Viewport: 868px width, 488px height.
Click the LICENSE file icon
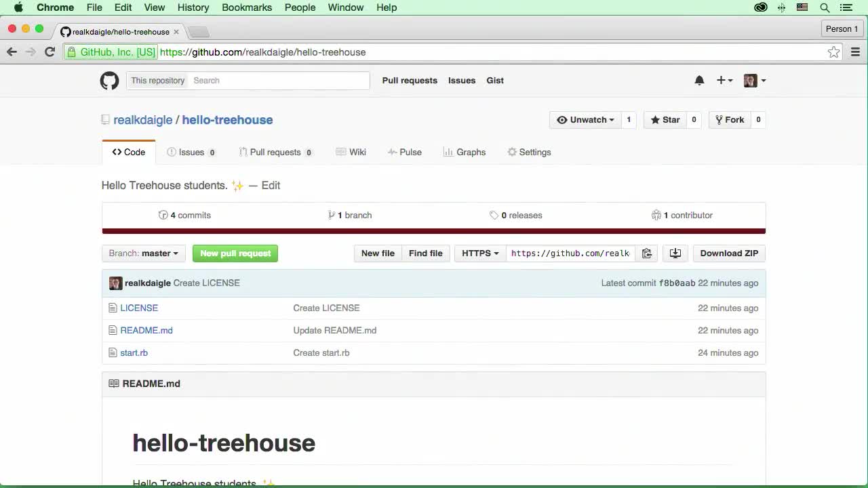coord(113,308)
